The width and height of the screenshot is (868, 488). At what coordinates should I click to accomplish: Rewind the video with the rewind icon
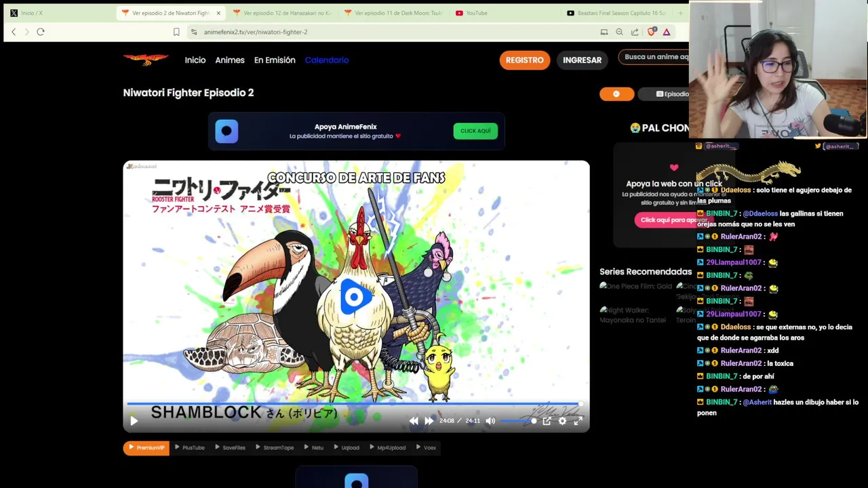[x=414, y=421]
